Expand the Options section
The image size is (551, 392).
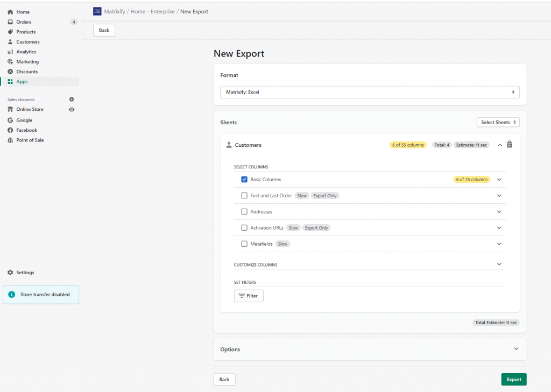(515, 349)
